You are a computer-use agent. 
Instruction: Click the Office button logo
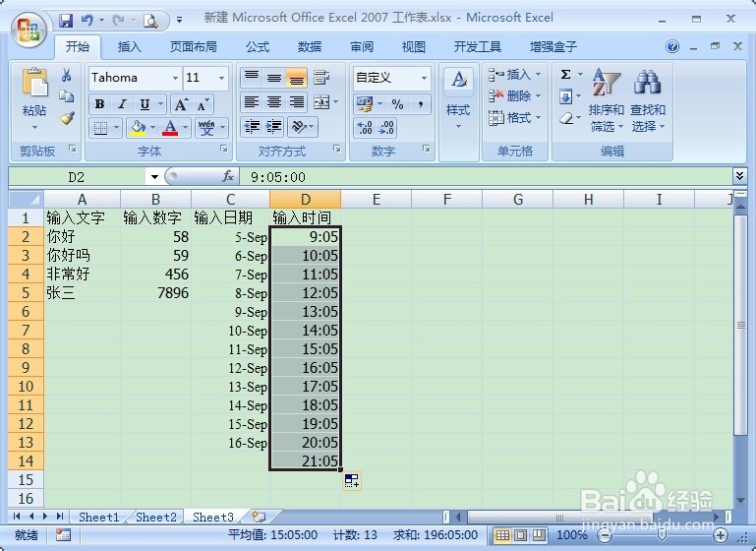[29, 30]
